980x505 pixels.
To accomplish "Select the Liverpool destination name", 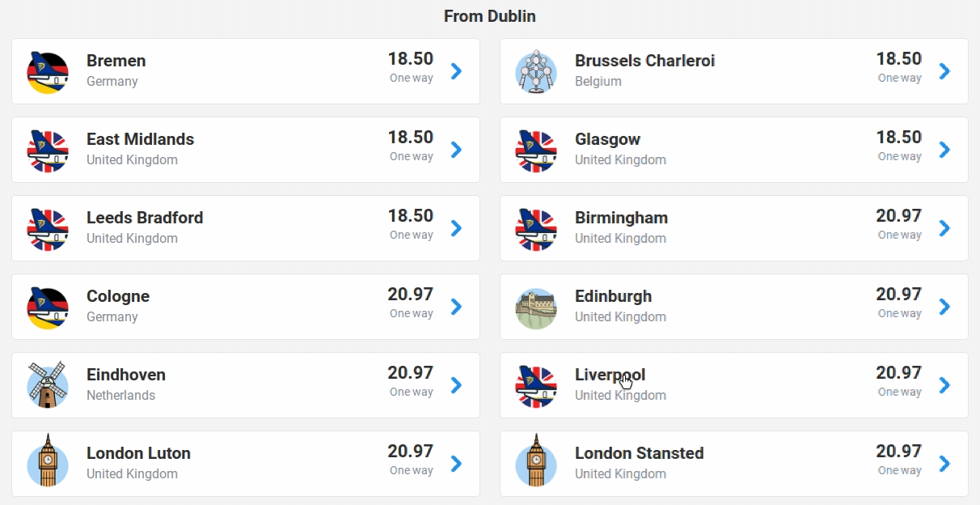I will pyautogui.click(x=610, y=375).
